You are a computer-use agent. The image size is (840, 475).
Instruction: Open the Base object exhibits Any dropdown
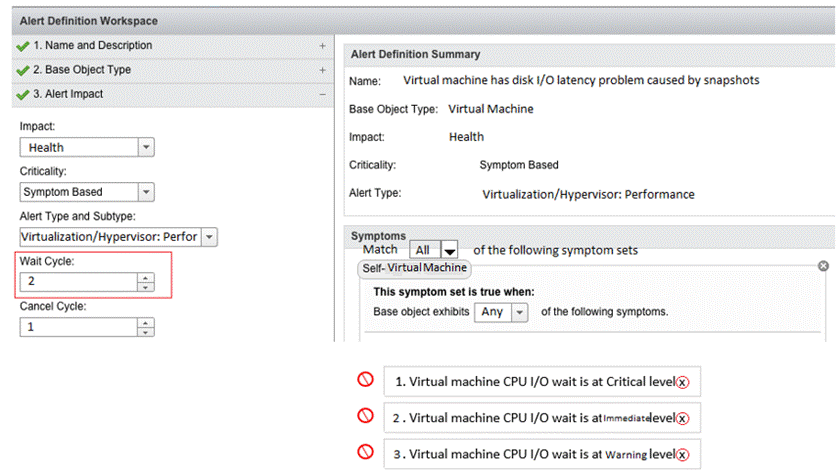(x=519, y=312)
